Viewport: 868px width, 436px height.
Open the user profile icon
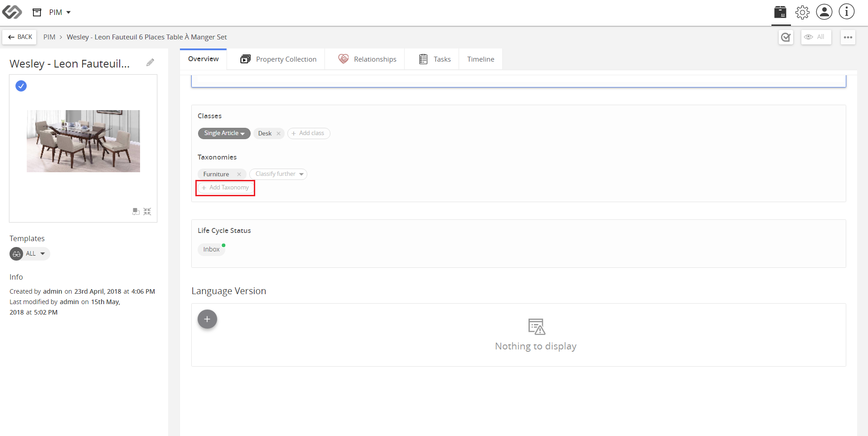coord(824,12)
